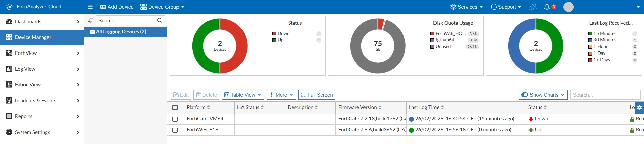Screen dimensions: 644x144
Task: Open Table View dropdown
Action: pyautogui.click(x=243, y=95)
